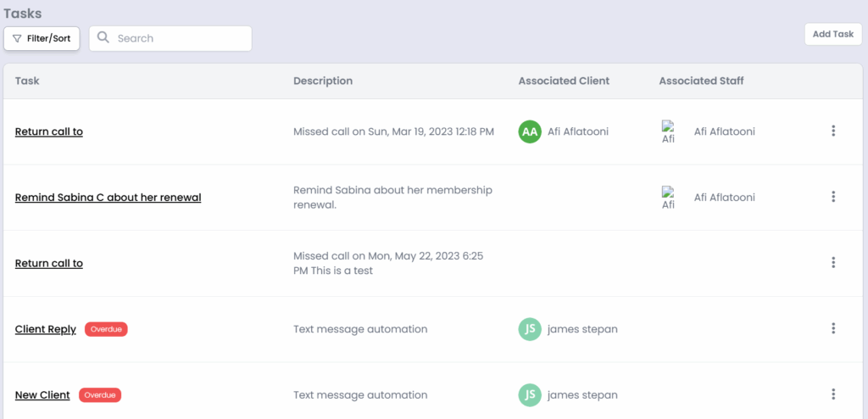Viewport: 868px width, 419px height.
Task: Click the Associated Staff column header
Action: [x=701, y=81]
